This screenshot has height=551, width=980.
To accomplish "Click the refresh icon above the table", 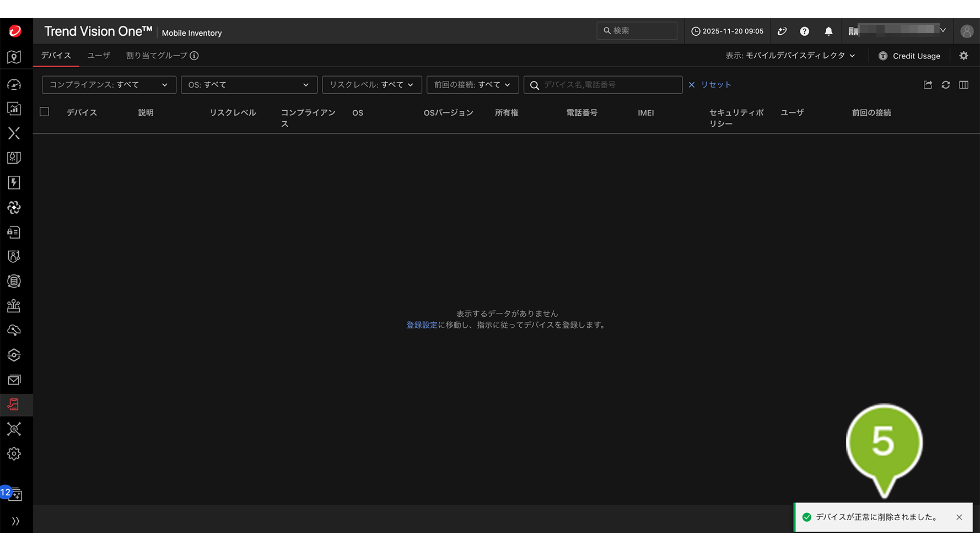I will click(x=946, y=85).
